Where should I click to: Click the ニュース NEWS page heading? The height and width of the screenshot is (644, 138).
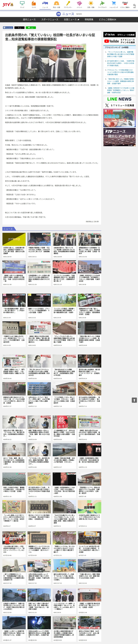click(x=69, y=14)
